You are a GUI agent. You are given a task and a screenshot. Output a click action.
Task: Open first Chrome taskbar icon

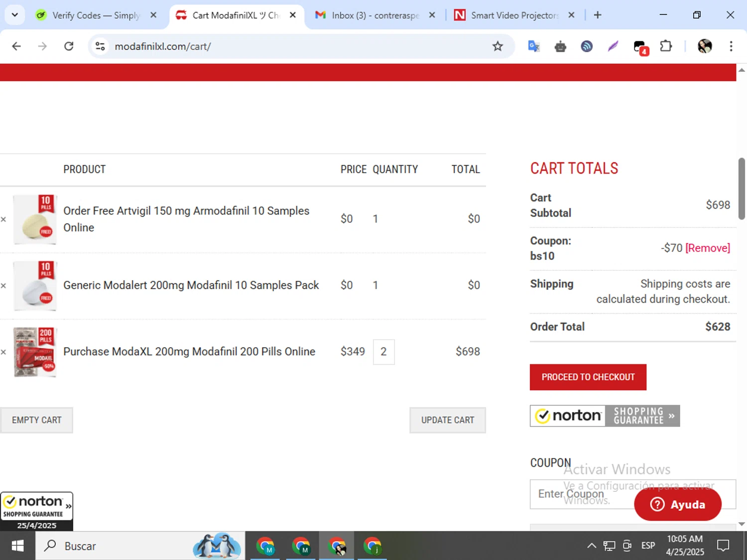[x=265, y=546]
